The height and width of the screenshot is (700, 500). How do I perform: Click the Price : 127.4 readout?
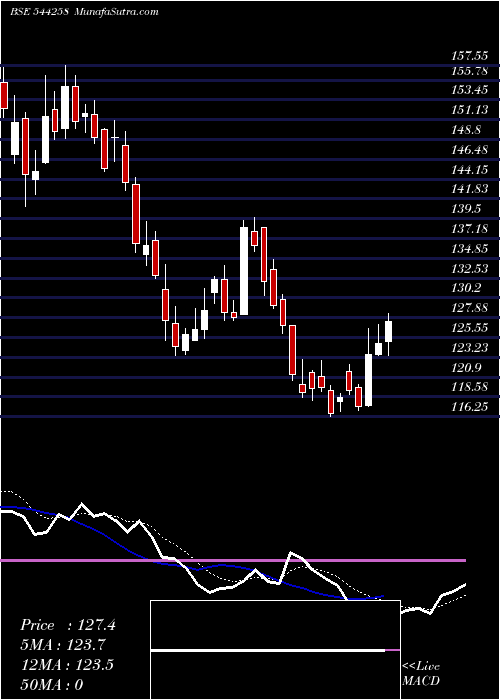pyautogui.click(x=68, y=625)
